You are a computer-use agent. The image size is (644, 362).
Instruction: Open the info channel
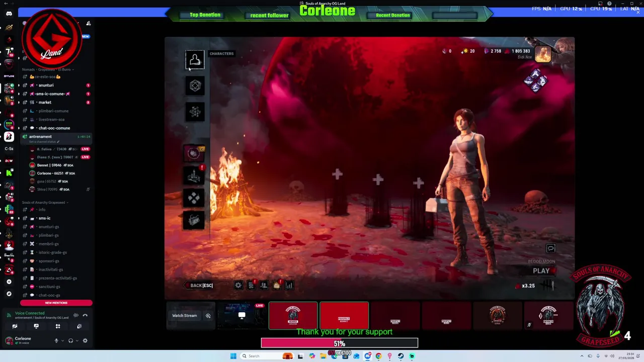pos(55,210)
